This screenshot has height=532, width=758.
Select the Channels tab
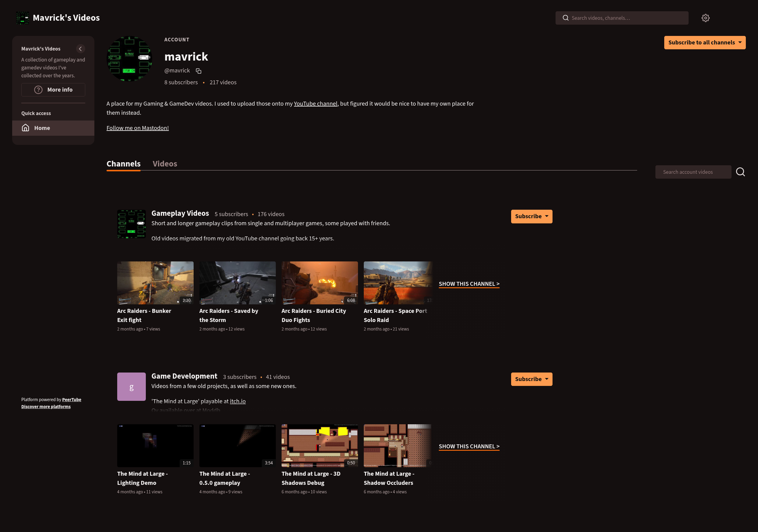click(124, 164)
